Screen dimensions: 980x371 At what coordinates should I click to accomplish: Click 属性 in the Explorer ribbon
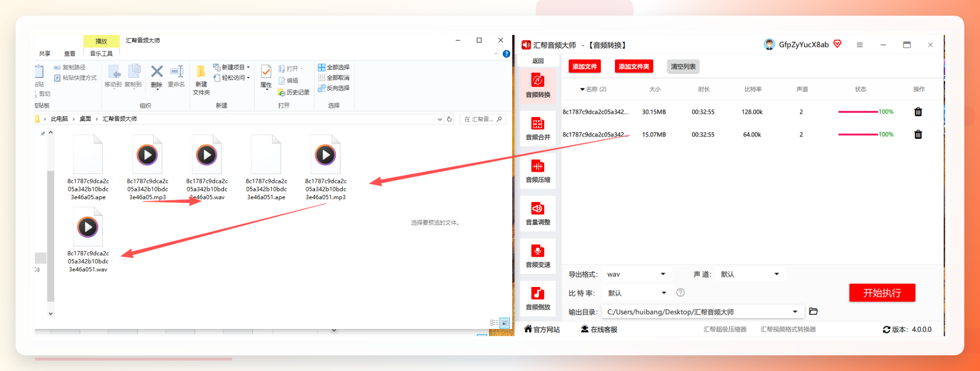coord(266,77)
